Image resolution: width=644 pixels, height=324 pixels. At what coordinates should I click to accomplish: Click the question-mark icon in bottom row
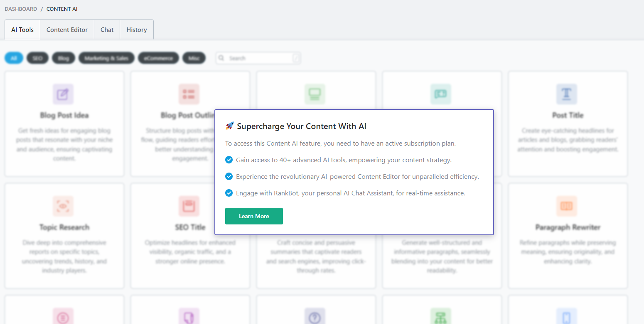pyautogui.click(x=315, y=317)
